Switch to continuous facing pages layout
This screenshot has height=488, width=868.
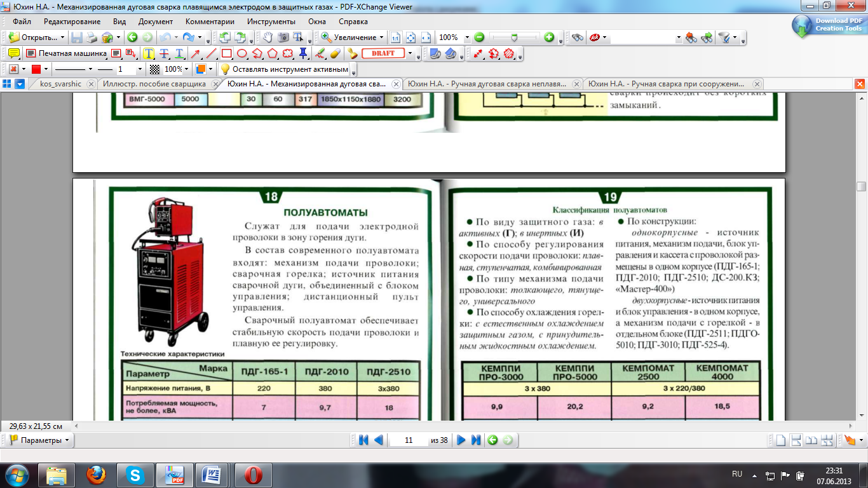pos(827,440)
